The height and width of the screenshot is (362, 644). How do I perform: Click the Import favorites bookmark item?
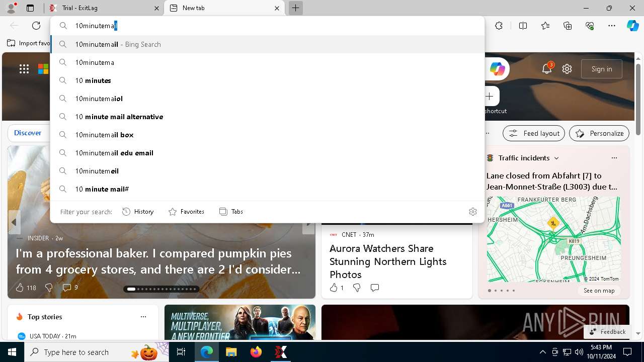click(x=29, y=43)
